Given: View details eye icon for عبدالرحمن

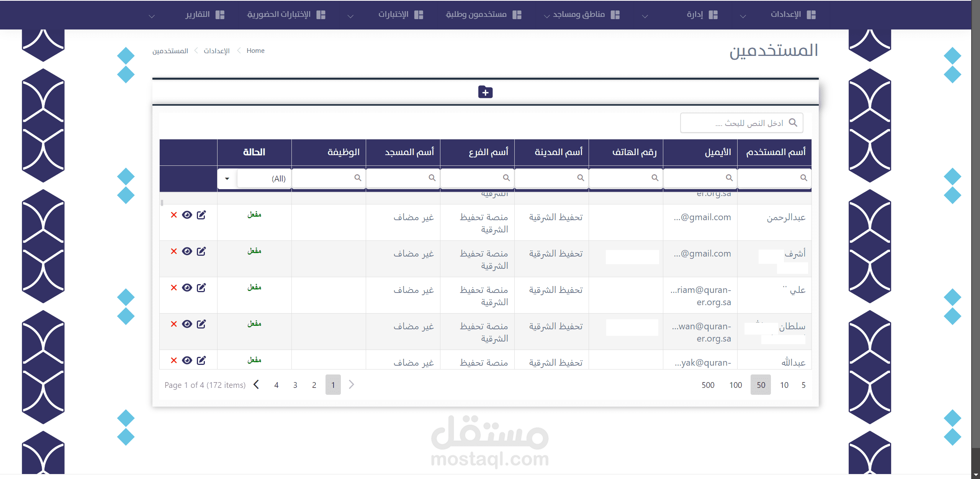Looking at the screenshot, I should pos(187,215).
